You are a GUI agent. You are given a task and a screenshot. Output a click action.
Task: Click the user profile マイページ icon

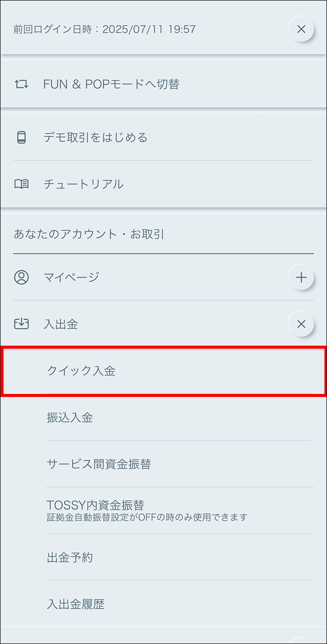pyautogui.click(x=21, y=277)
